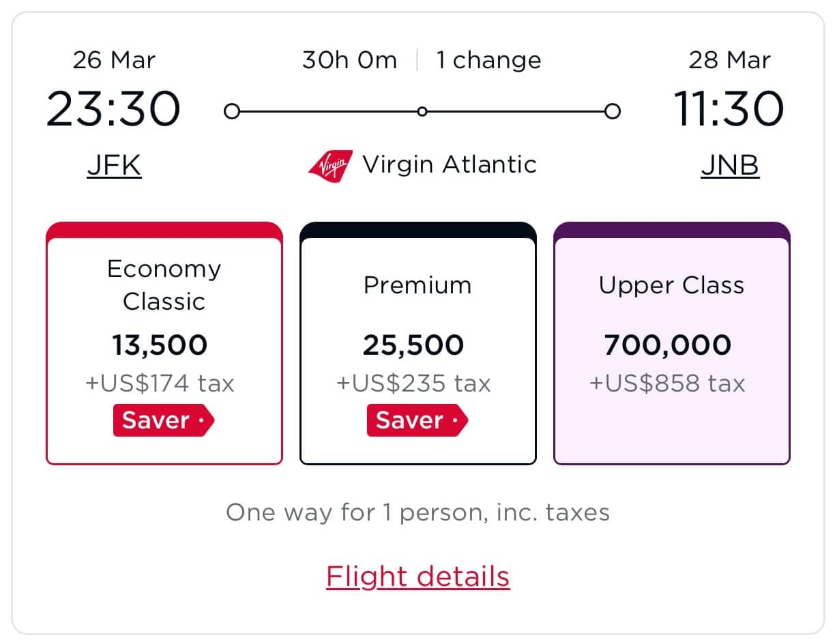This screenshot has width=835, height=644.
Task: Click the 25,500 points Premium price
Action: tap(413, 345)
